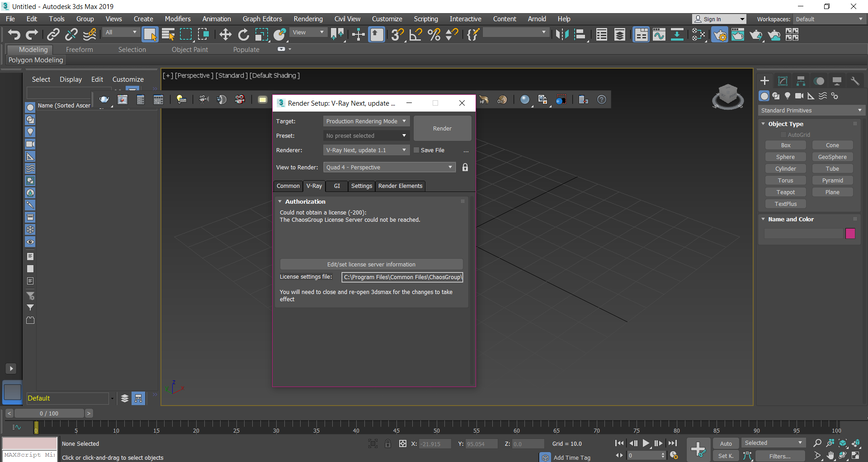Expand the Standard Primitives dropdown
868x462 pixels.
pyautogui.click(x=811, y=111)
